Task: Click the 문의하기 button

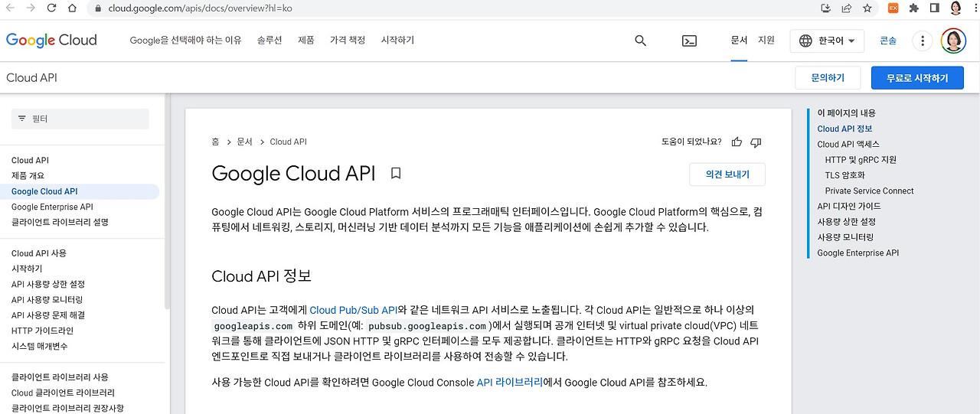Action: [x=828, y=78]
